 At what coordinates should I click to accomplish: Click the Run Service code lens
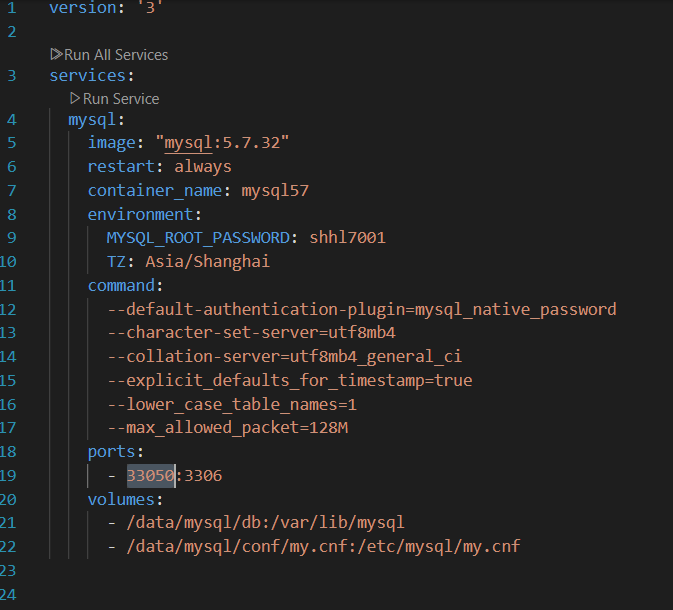pyautogui.click(x=120, y=99)
